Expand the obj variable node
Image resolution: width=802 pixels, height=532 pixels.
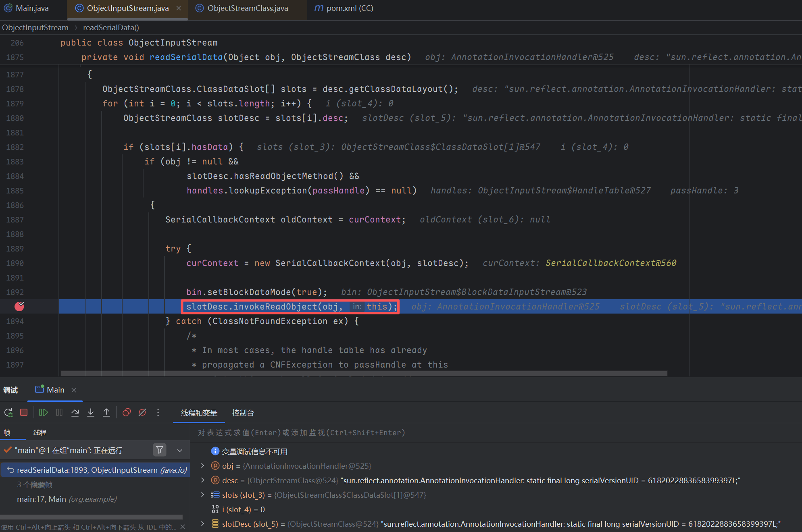203,465
